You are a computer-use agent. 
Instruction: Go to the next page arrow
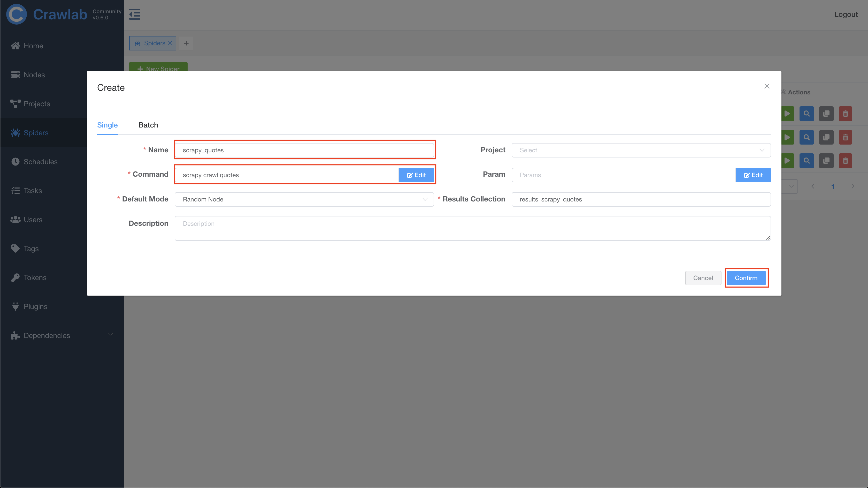click(853, 186)
